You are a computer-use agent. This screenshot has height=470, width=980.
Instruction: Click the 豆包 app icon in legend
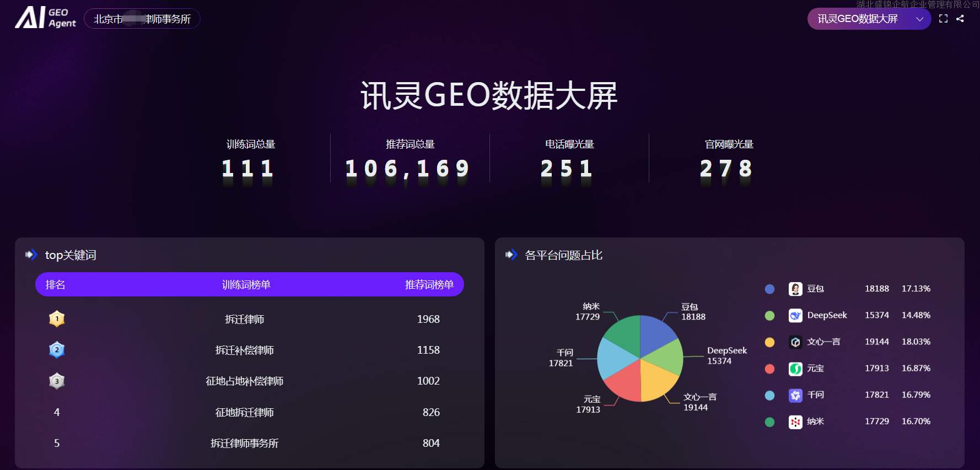tap(795, 289)
